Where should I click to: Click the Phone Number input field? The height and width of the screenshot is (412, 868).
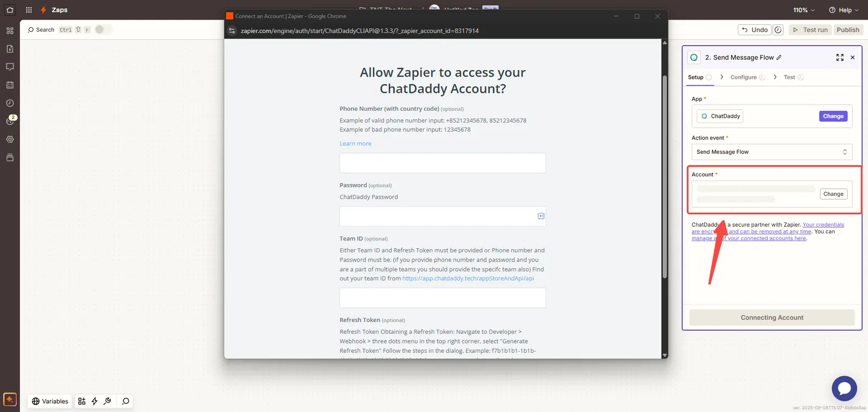click(x=442, y=163)
